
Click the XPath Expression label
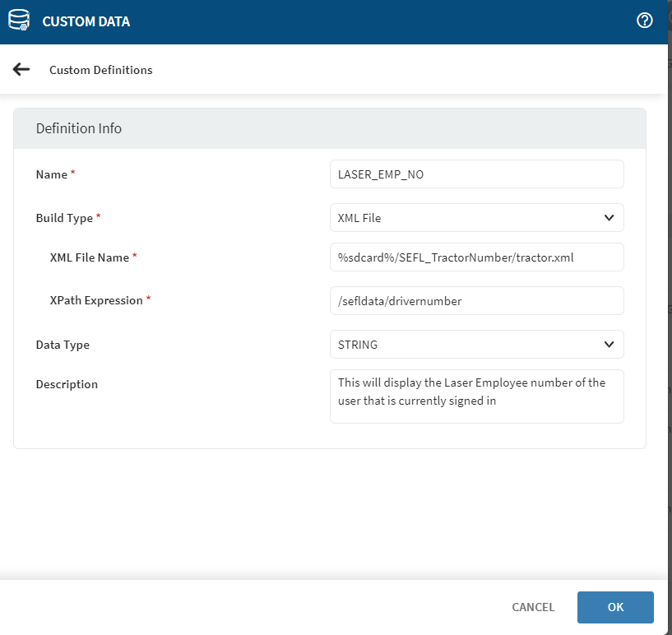[96, 301]
